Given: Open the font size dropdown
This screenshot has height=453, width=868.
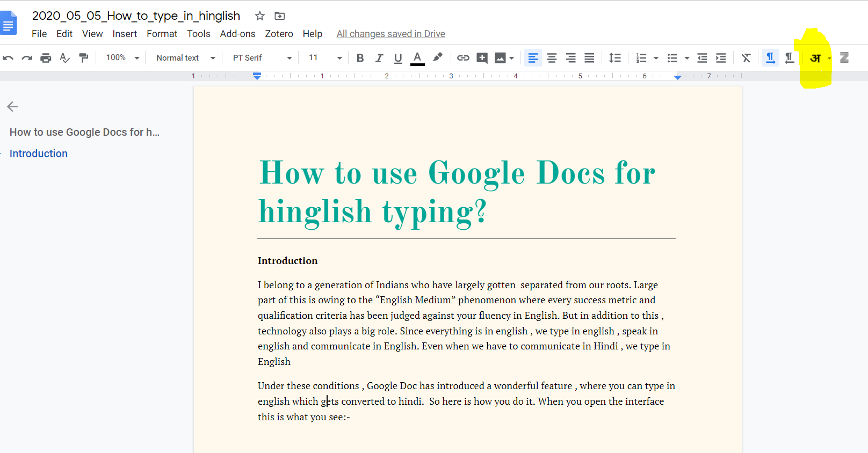Looking at the screenshot, I should (325, 57).
